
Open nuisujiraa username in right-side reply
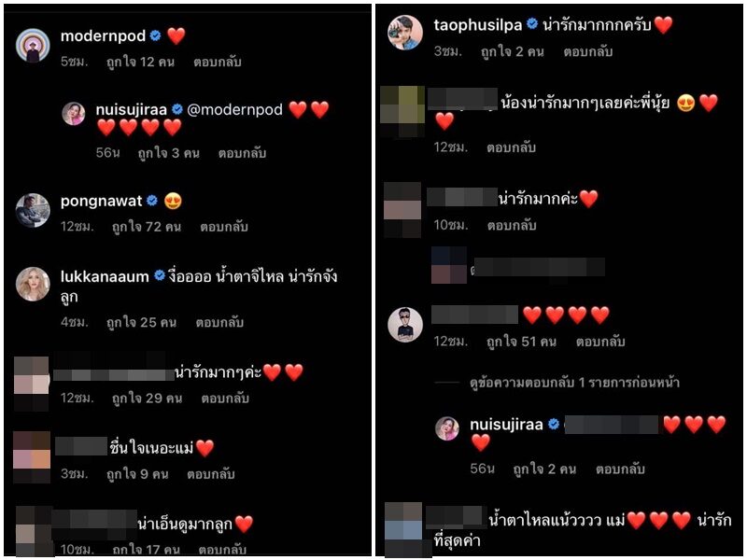pyautogui.click(x=506, y=425)
